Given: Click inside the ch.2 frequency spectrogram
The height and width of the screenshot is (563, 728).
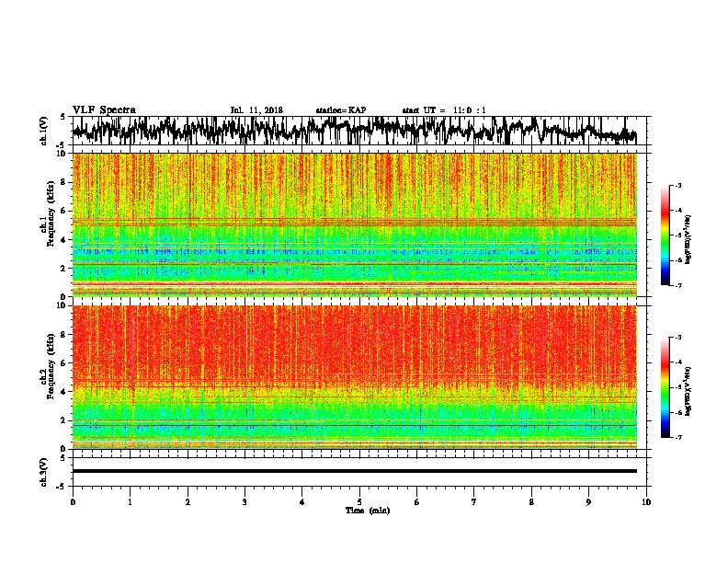Looking at the screenshot, I should (x=355, y=377).
